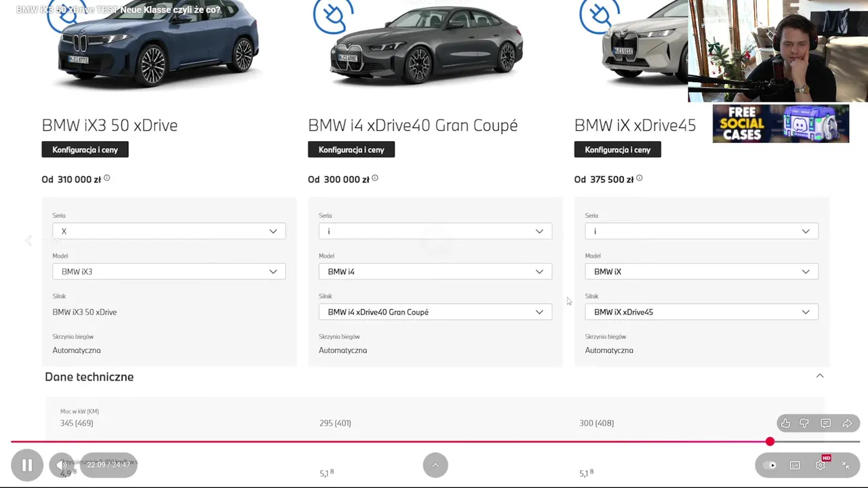Open Silnik dropdown BMW i4 xDrive40 Gran Coupé
The height and width of the screenshot is (488, 868).
tap(435, 312)
